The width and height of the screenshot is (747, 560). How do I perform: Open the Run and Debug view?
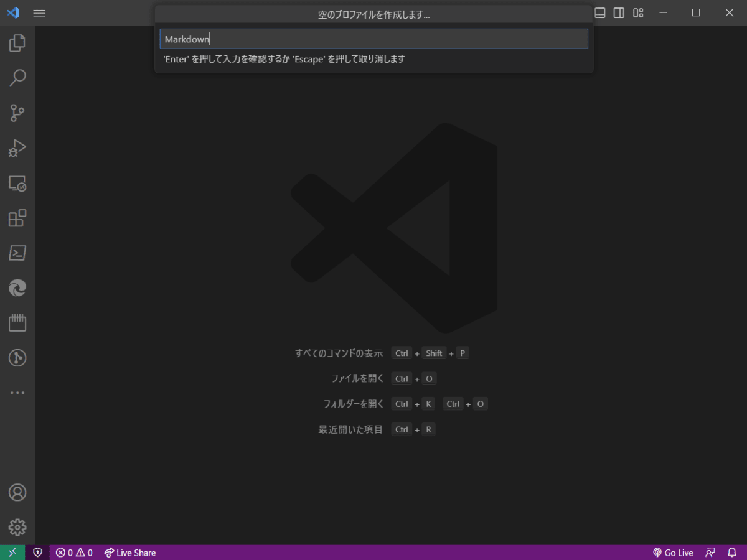pyautogui.click(x=17, y=148)
